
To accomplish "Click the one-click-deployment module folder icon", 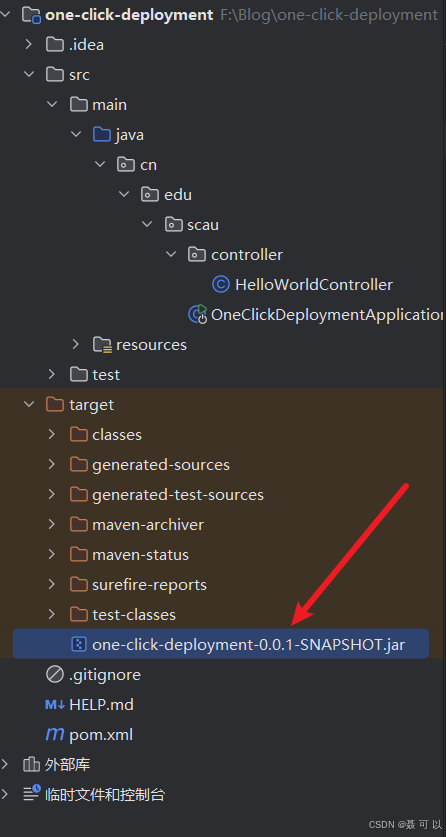I will pyautogui.click(x=31, y=14).
